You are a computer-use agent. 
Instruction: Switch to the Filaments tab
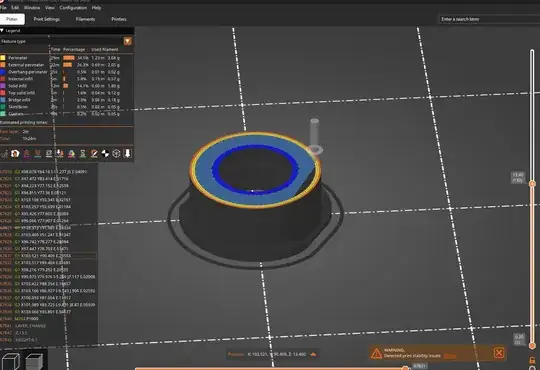click(x=85, y=19)
